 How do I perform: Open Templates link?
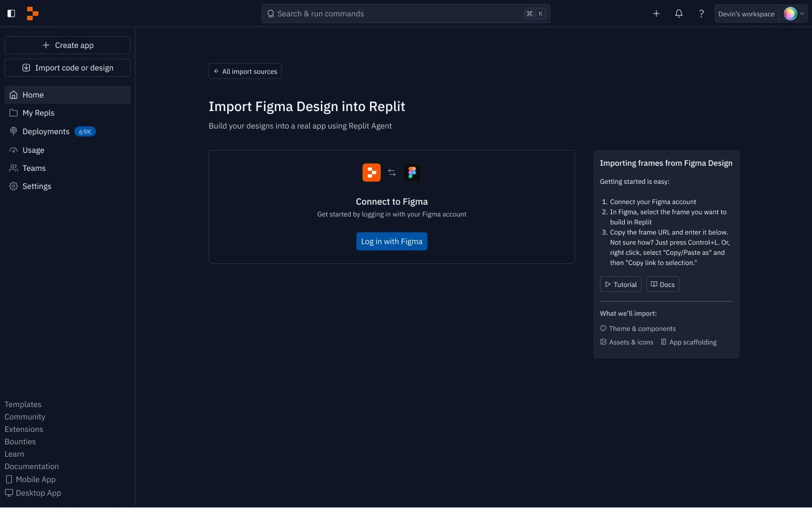(x=23, y=404)
